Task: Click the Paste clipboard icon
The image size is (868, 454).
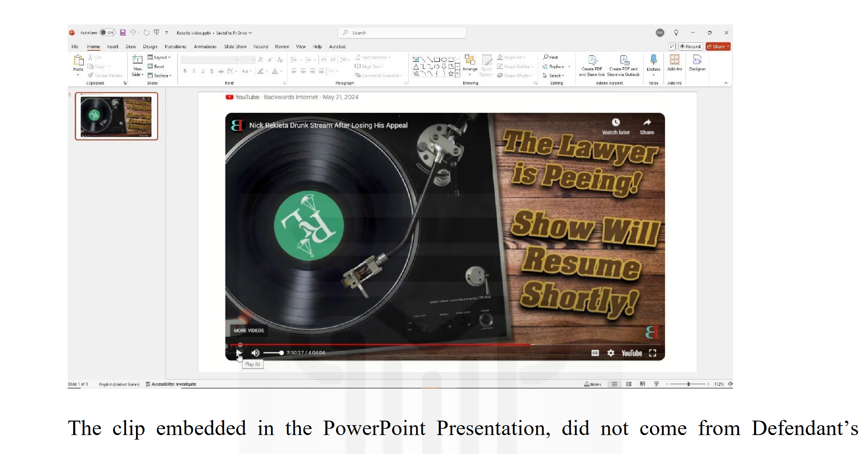Action: click(78, 61)
